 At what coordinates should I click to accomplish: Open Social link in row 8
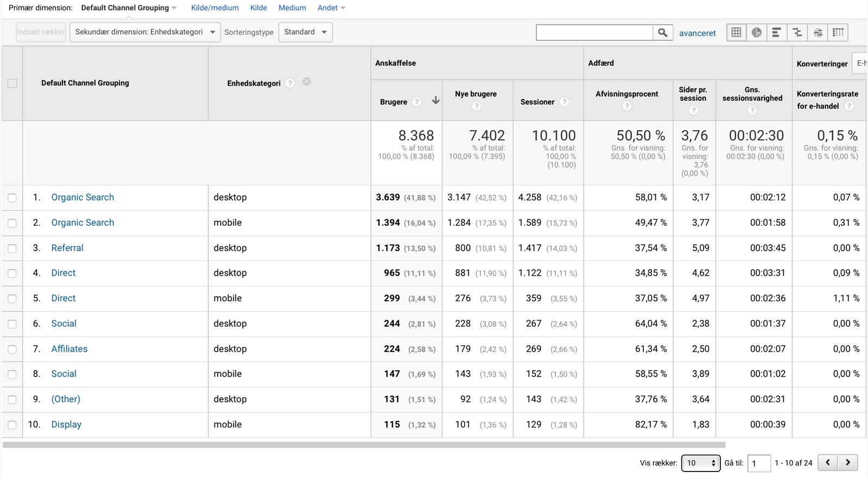(63, 374)
